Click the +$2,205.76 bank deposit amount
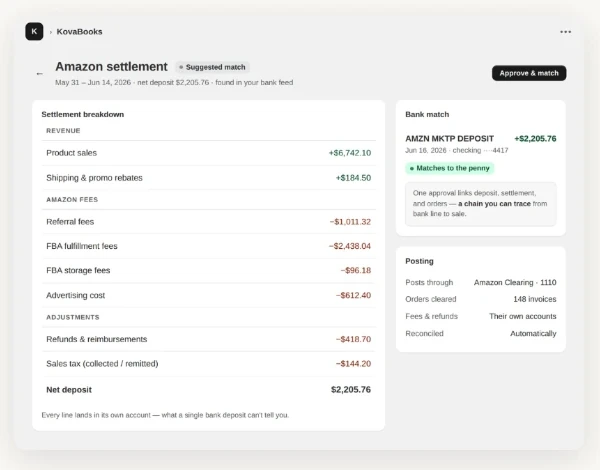The image size is (600, 470). click(x=535, y=139)
